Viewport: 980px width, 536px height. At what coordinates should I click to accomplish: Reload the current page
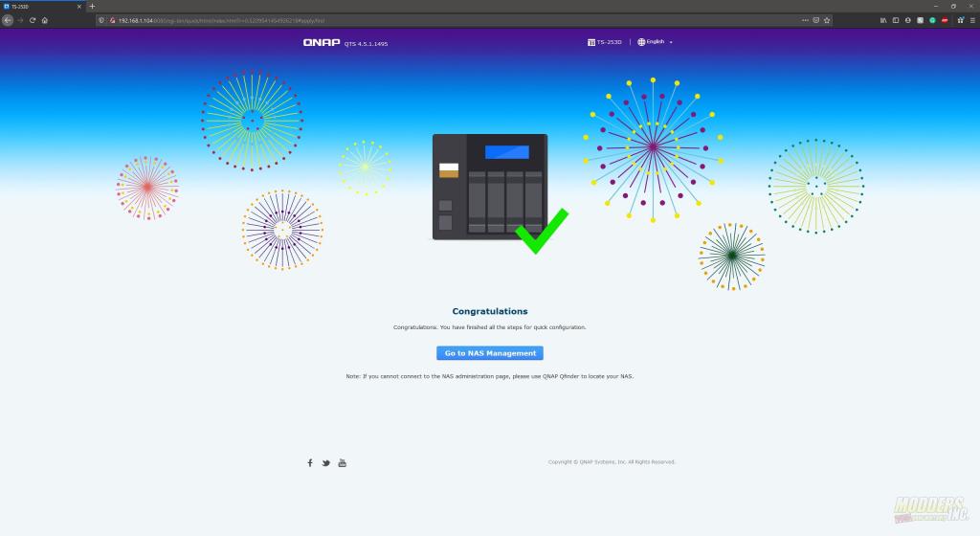click(x=32, y=20)
